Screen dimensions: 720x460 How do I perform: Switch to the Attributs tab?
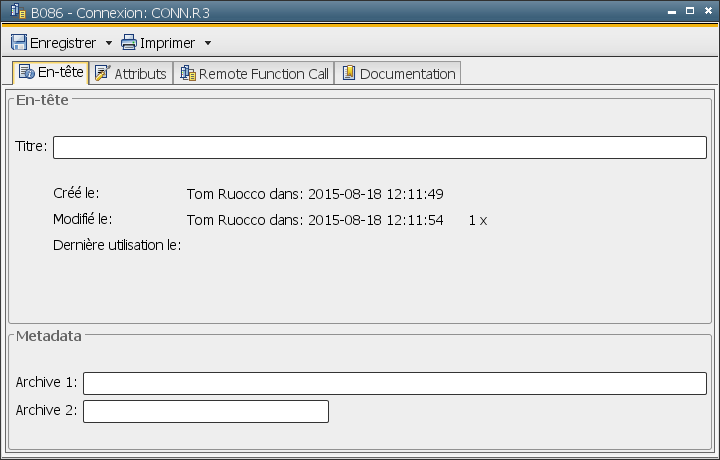(140, 73)
